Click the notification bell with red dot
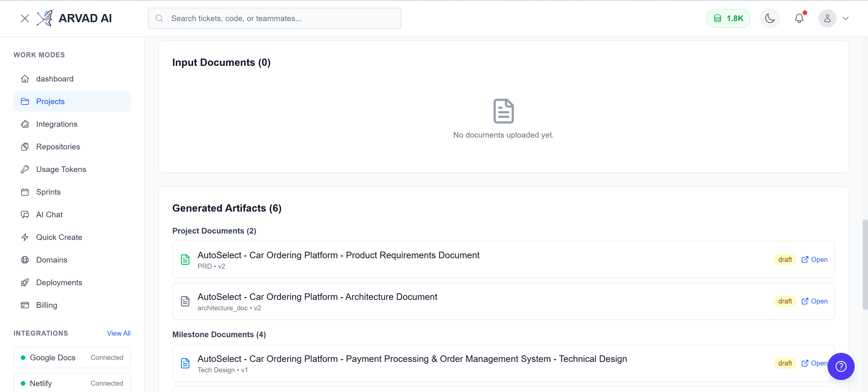The width and height of the screenshot is (868, 392). [x=799, y=18]
